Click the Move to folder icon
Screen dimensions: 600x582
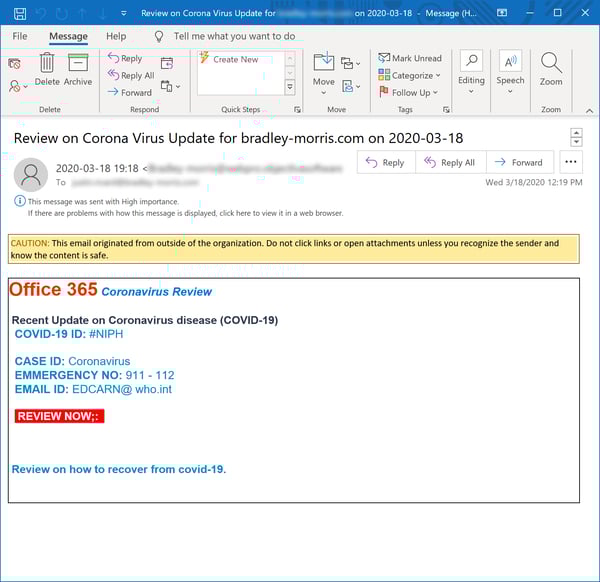pos(323,68)
